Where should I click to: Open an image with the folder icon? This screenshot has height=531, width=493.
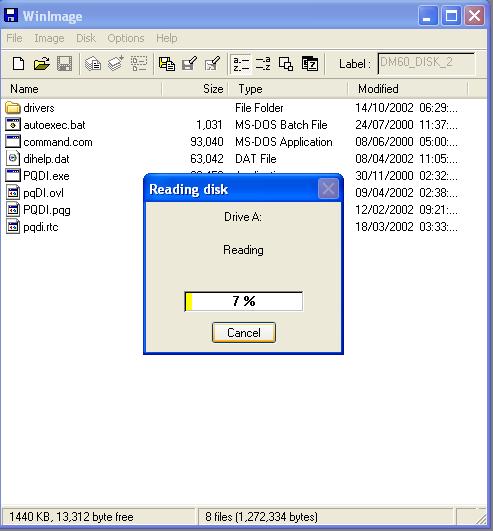[x=42, y=63]
